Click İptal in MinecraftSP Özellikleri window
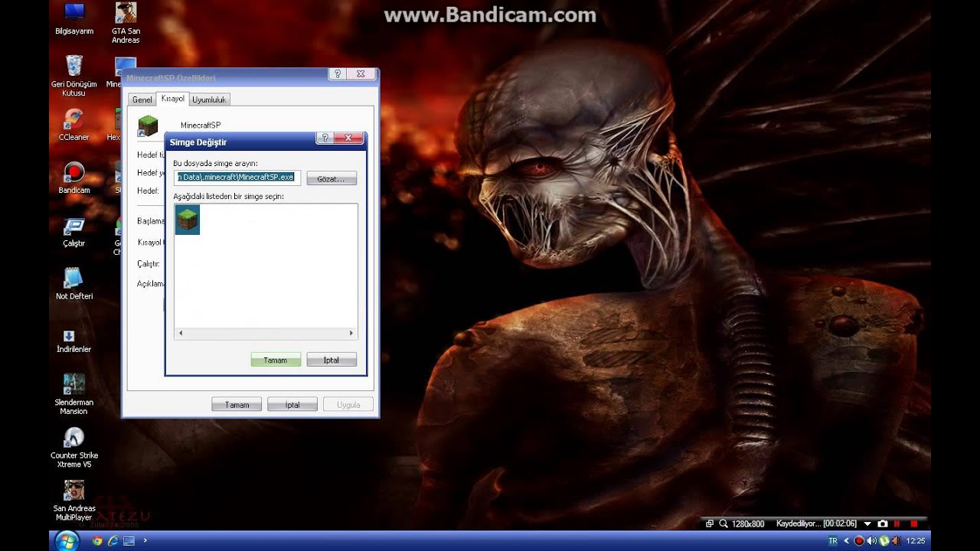 pos(292,405)
